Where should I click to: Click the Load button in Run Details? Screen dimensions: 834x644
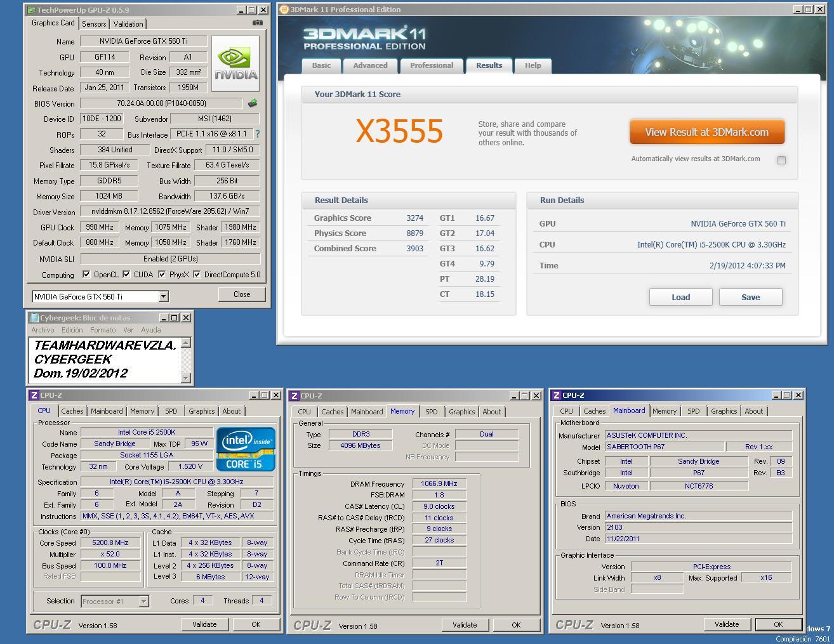pyautogui.click(x=680, y=297)
